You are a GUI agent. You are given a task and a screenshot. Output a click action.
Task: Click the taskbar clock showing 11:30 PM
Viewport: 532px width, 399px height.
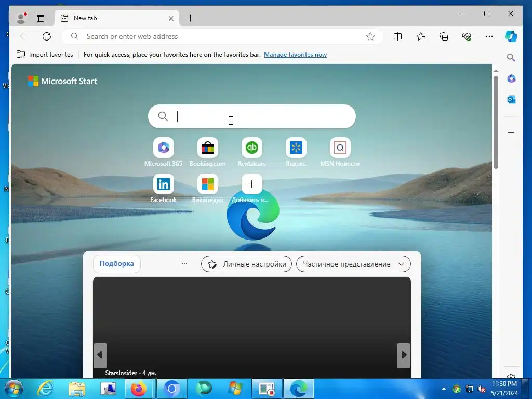click(x=504, y=384)
